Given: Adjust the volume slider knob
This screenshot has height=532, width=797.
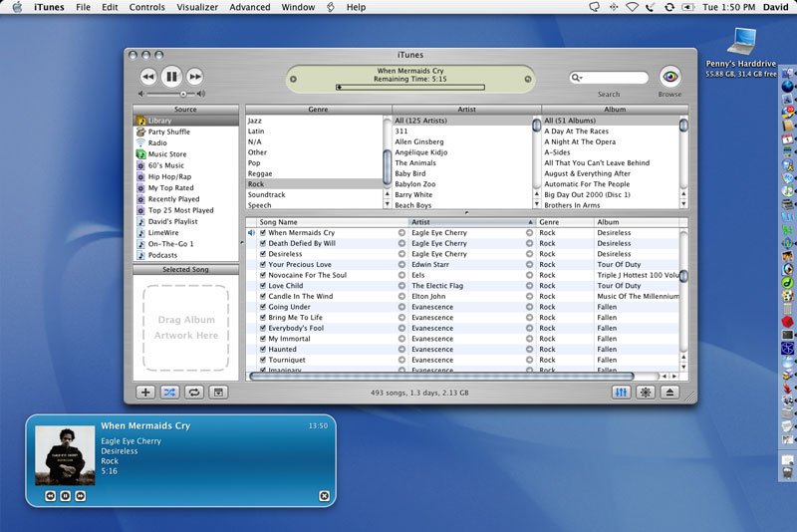Looking at the screenshot, I should click(x=183, y=94).
